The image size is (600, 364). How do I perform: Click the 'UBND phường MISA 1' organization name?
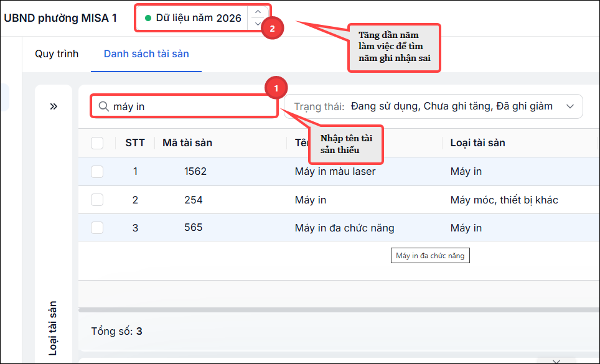click(60, 18)
